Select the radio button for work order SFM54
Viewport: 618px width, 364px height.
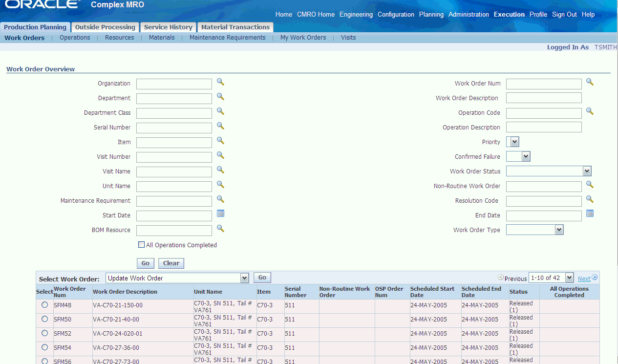(44, 347)
